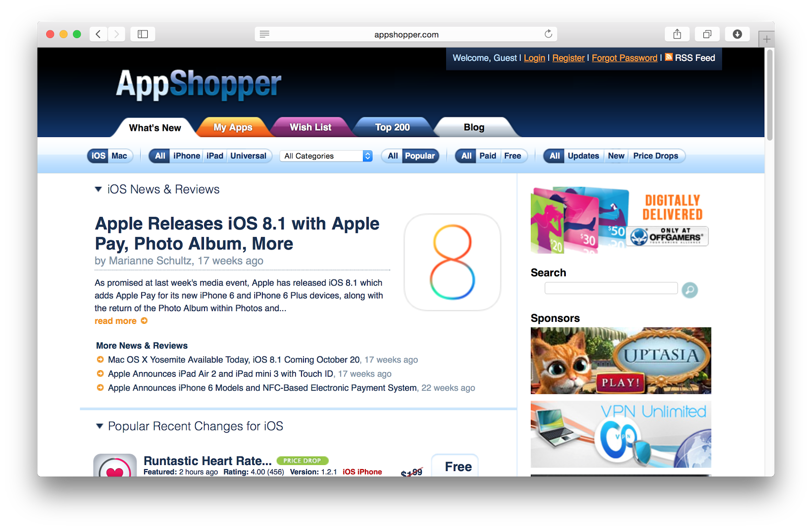The image size is (812, 530).
Task: Click bullet icon beside iPad Air 2 news
Action: (x=100, y=374)
